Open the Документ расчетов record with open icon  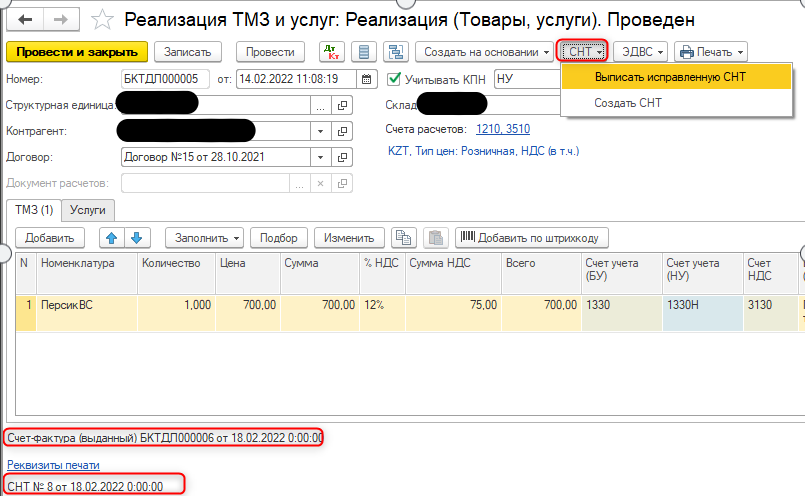point(342,183)
